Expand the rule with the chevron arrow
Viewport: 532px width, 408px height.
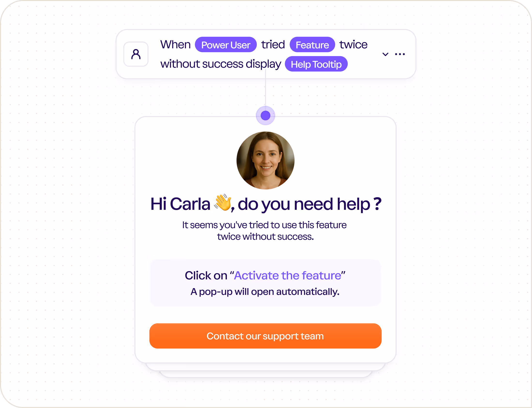click(x=385, y=54)
